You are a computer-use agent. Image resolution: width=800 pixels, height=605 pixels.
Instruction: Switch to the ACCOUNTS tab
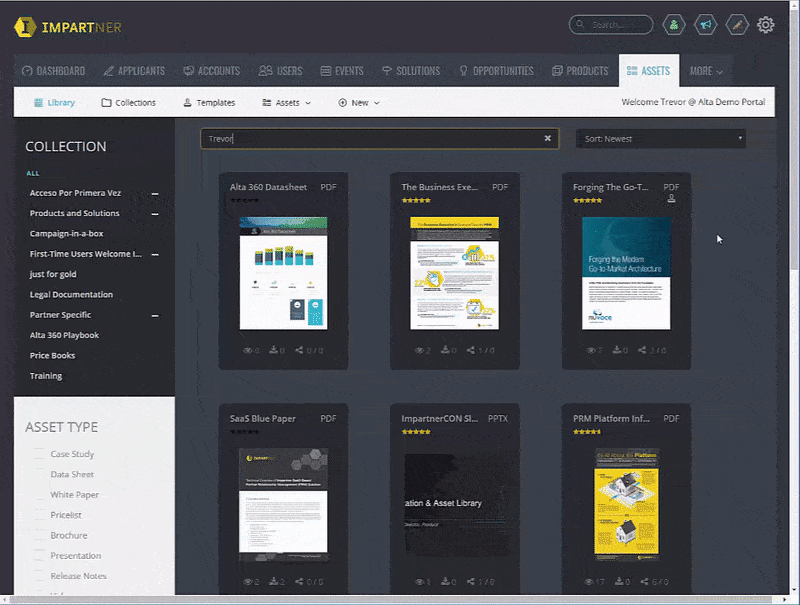[x=212, y=71]
